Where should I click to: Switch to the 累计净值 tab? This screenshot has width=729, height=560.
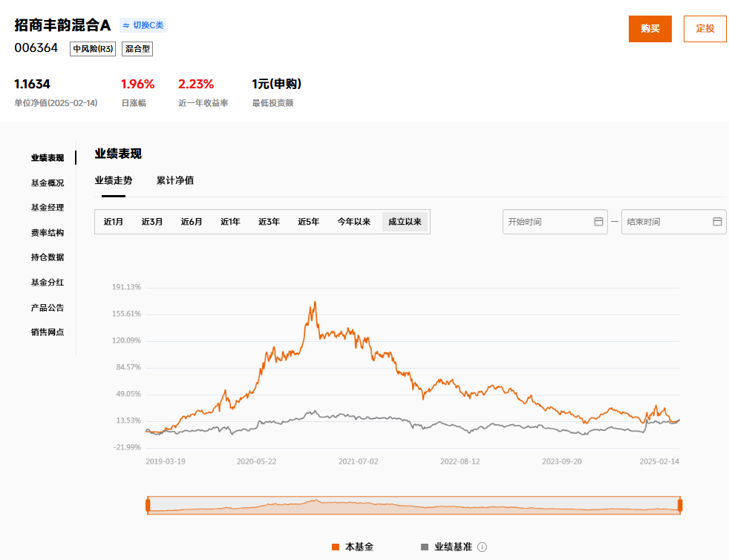click(175, 180)
